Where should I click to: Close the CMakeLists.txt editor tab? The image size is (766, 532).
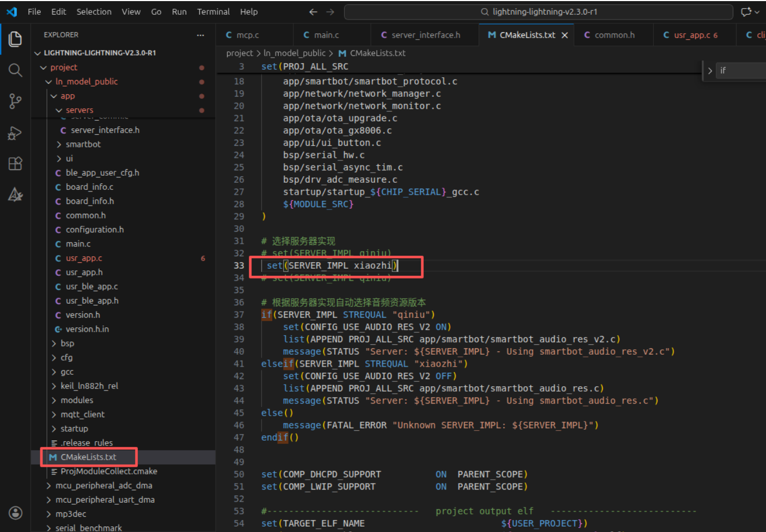[x=565, y=35]
